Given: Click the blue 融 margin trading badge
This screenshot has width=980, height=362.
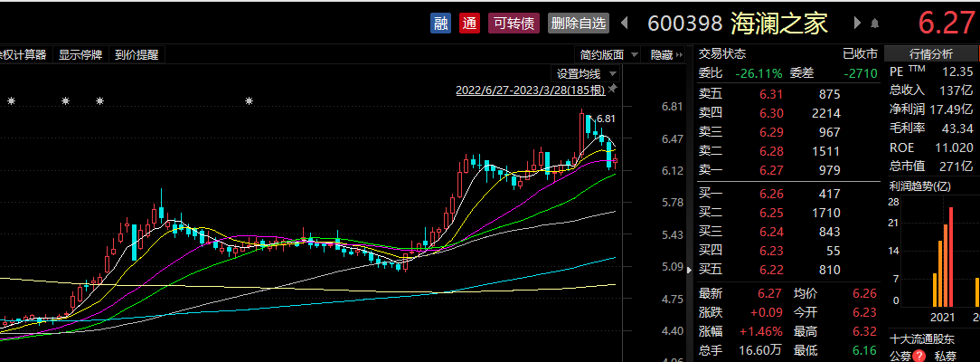Looking at the screenshot, I should pos(440,24).
